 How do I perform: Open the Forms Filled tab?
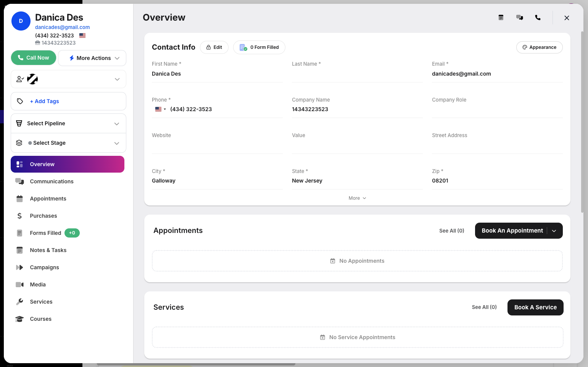coord(68,233)
